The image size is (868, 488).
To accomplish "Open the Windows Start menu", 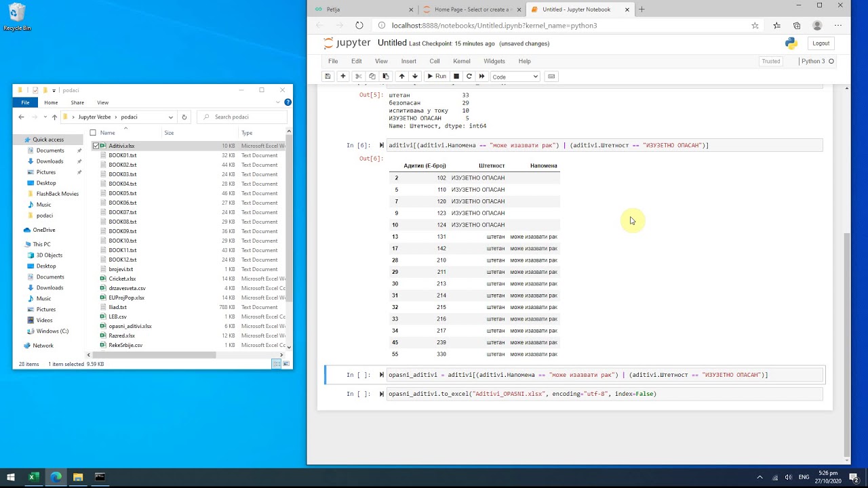I will 9,477.
